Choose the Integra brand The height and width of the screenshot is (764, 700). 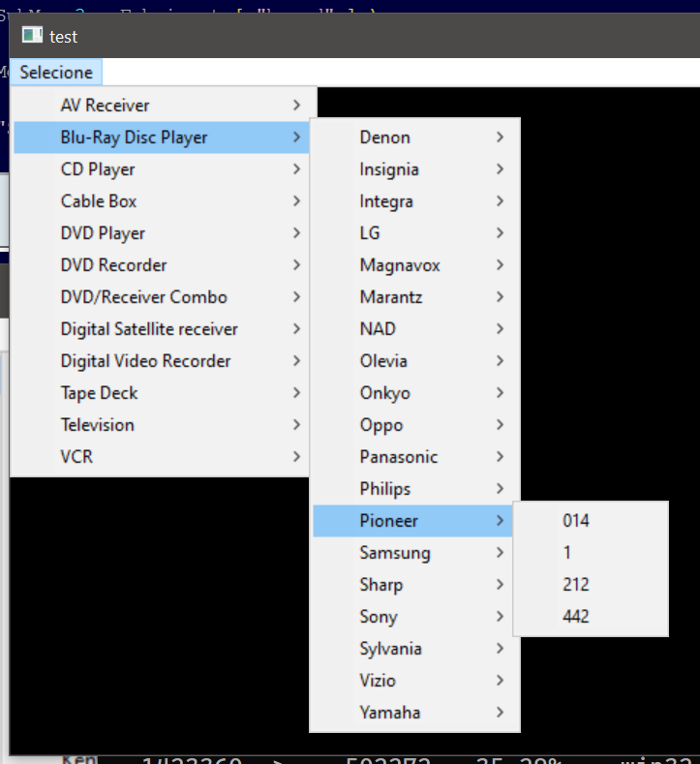point(414,201)
